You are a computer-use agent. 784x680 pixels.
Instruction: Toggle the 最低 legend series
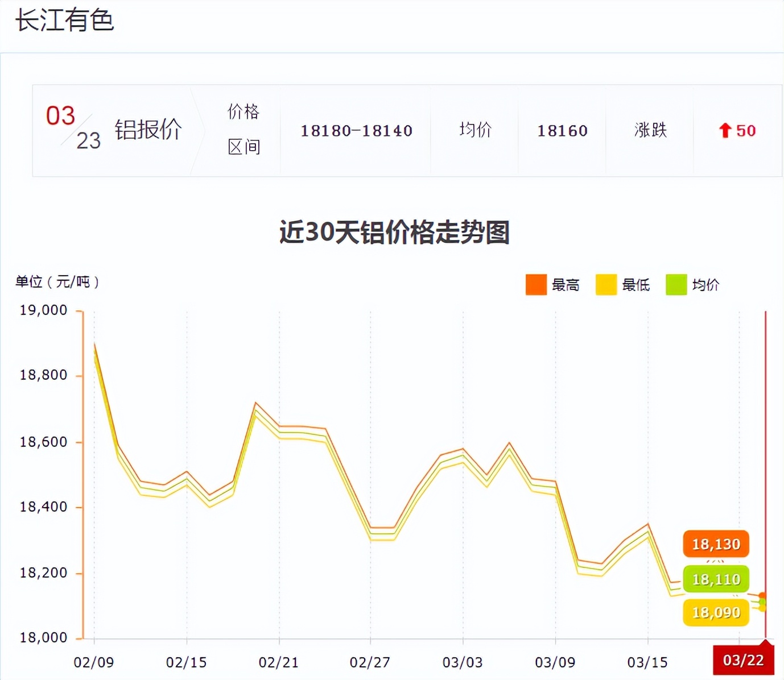(x=623, y=285)
